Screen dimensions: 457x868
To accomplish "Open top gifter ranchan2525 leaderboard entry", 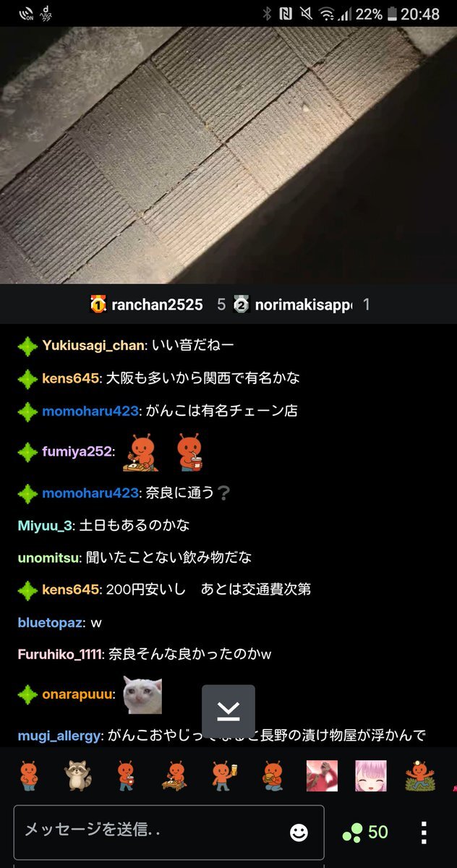I will [146, 305].
